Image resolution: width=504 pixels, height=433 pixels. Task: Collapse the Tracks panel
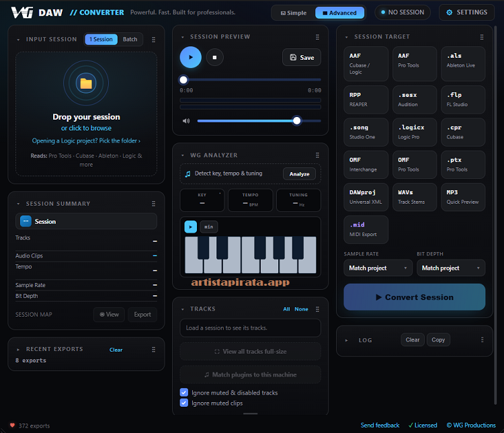[x=183, y=309]
